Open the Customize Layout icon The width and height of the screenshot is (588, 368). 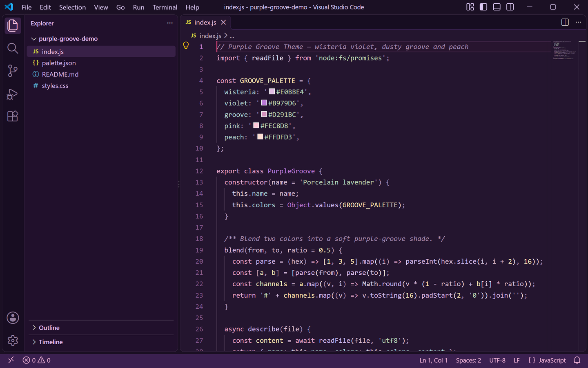pyautogui.click(x=470, y=7)
